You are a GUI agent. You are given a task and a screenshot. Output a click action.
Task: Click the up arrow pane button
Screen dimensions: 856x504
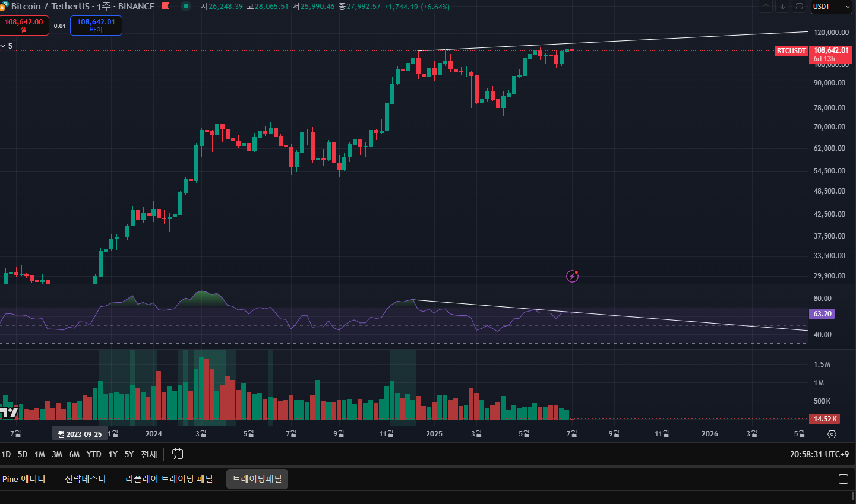point(766,7)
